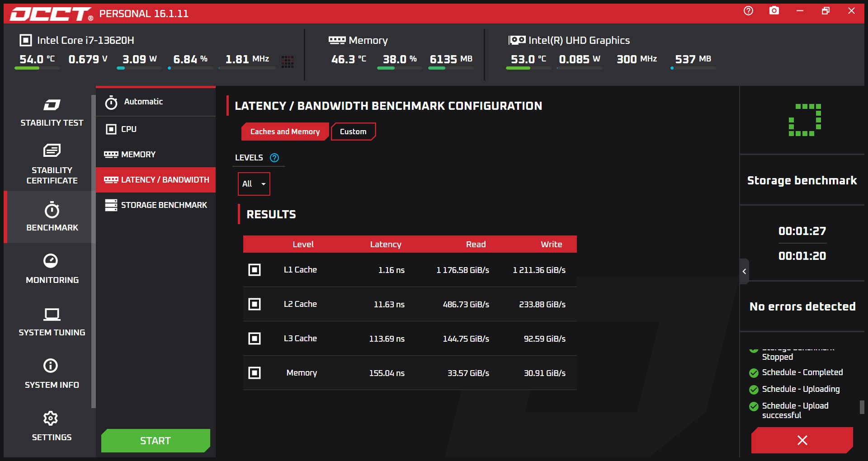Click the CPU temperature 54.0 °C bar
The width and height of the screenshot is (868, 461).
coord(37,68)
